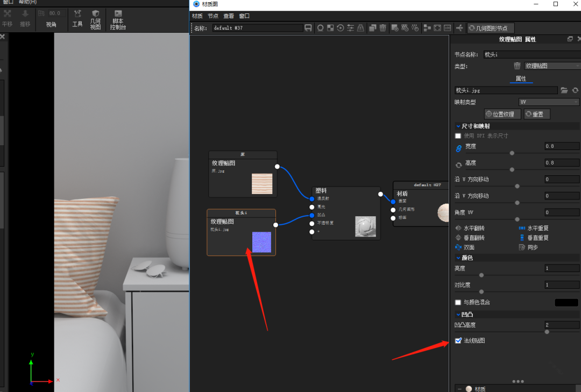Reload the texture file 枕头i.jpg
Screen dimensions: 581x392
click(x=575, y=90)
